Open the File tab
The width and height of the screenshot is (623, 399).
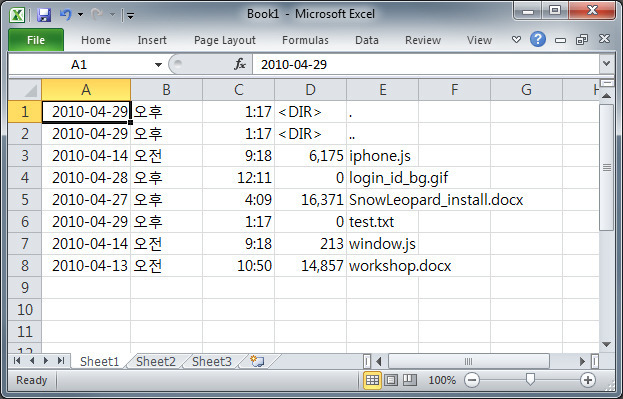[x=36, y=40]
